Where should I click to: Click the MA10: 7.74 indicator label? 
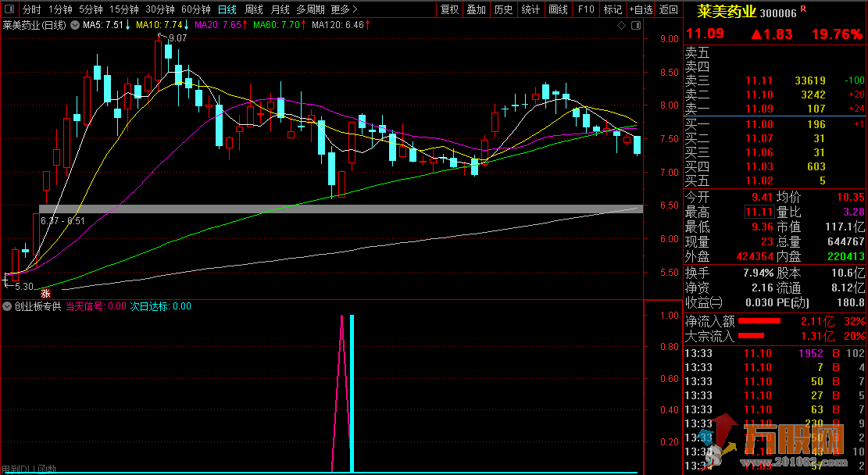pos(163,26)
